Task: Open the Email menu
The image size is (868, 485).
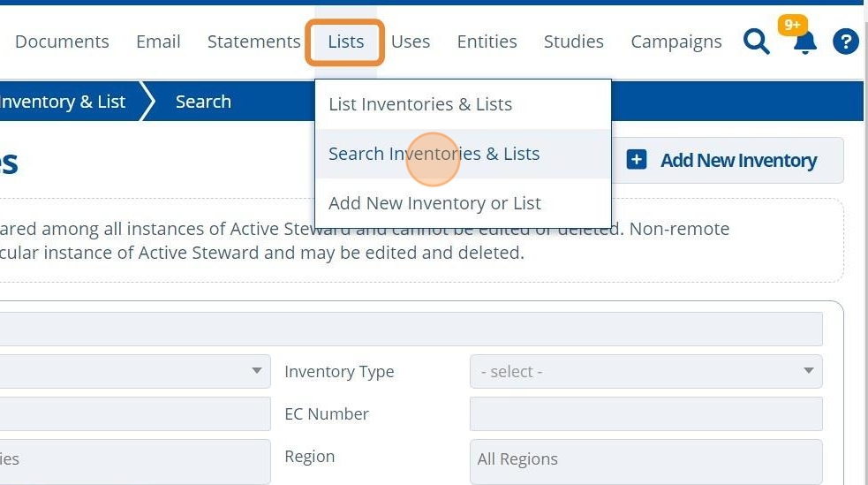Action: (158, 42)
